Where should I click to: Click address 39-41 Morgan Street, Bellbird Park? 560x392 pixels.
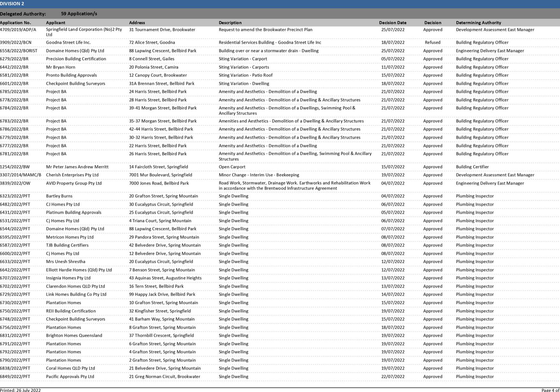click(x=163, y=108)
